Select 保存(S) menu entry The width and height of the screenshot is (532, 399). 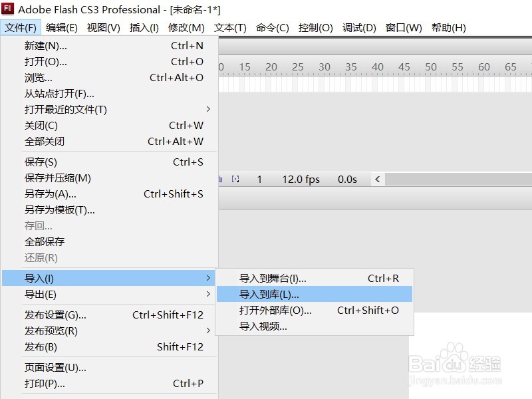tap(109, 162)
